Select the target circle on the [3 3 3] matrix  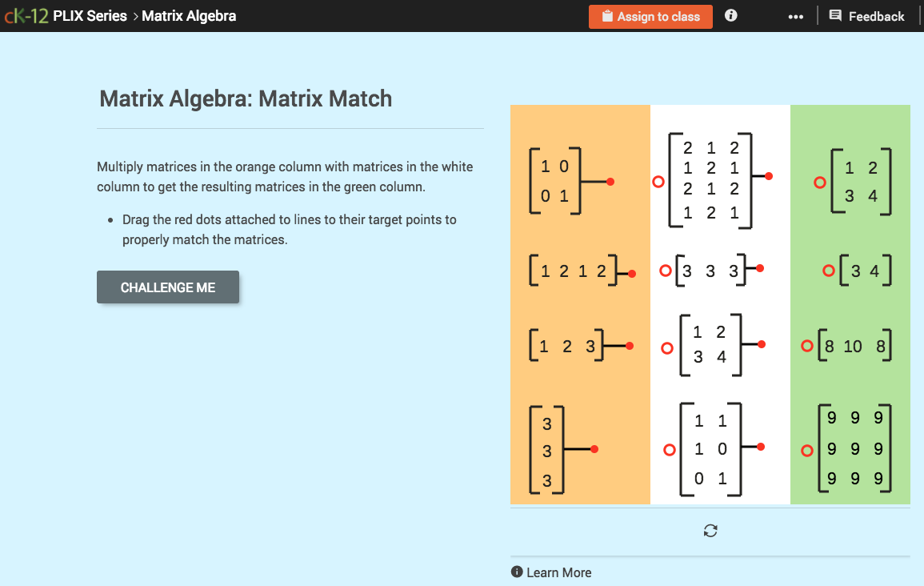coord(666,271)
